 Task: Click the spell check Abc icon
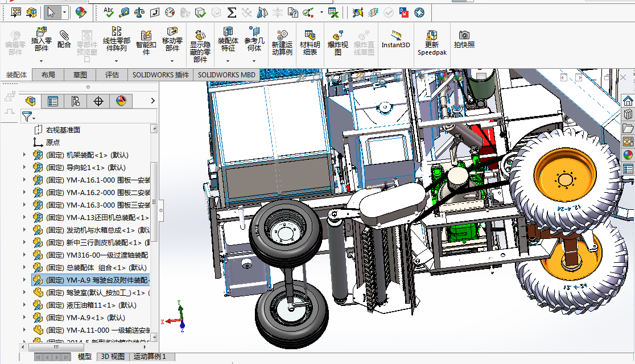(x=109, y=12)
